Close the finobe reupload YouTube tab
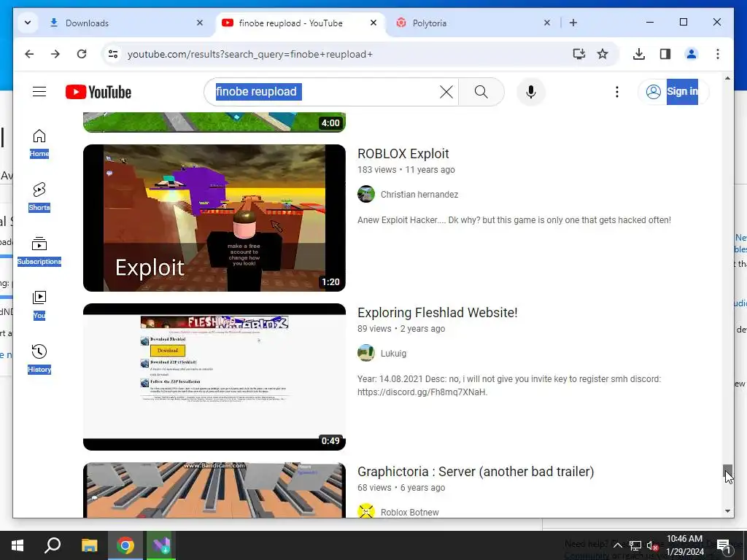 (x=373, y=23)
